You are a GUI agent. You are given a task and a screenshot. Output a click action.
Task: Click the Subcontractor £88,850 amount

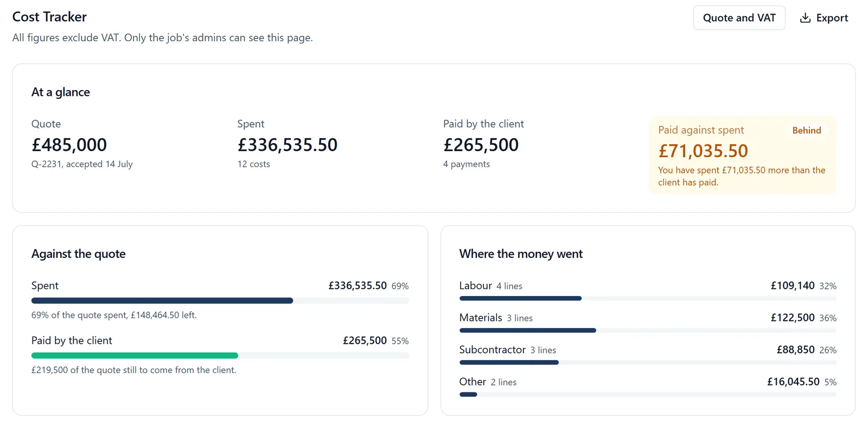pos(796,350)
